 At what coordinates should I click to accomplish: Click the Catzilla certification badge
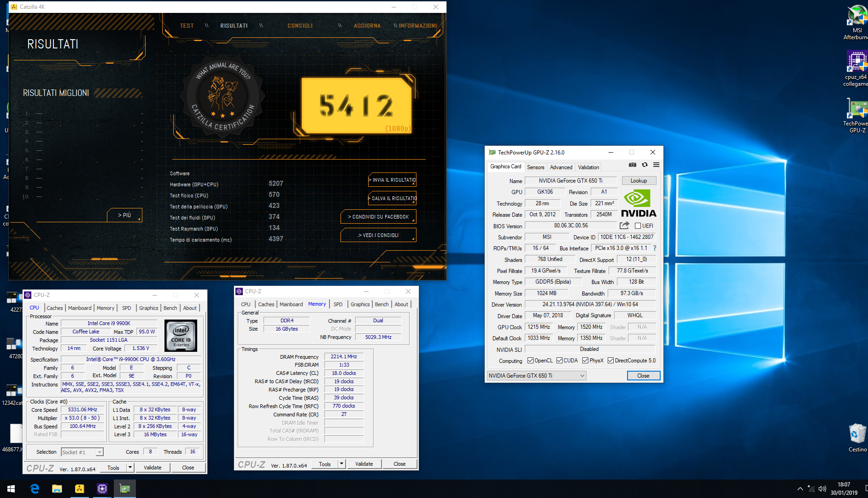tap(223, 96)
